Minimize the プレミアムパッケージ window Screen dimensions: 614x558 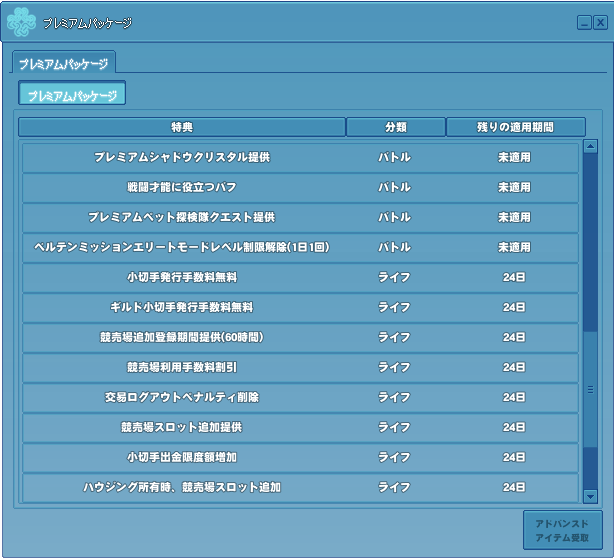(x=584, y=22)
